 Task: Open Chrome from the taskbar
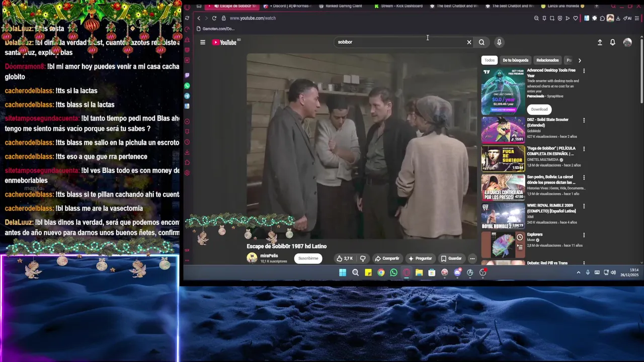coord(381,273)
